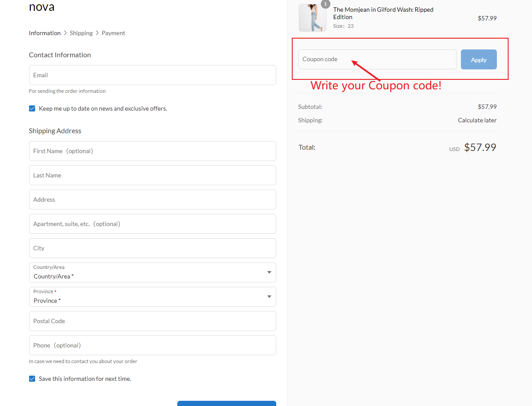Focus the Email input field

(x=153, y=75)
